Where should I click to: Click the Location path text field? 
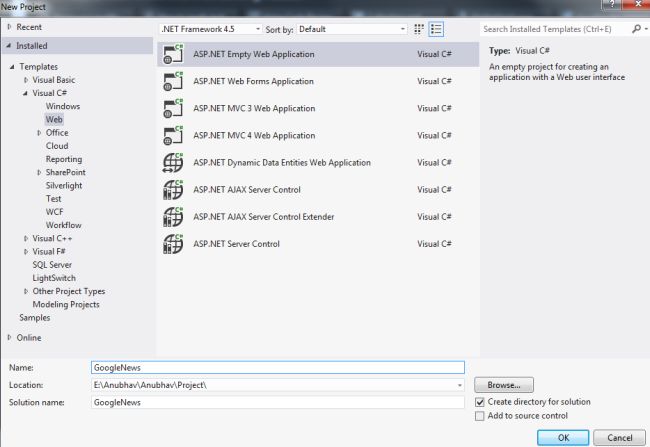[x=273, y=385]
